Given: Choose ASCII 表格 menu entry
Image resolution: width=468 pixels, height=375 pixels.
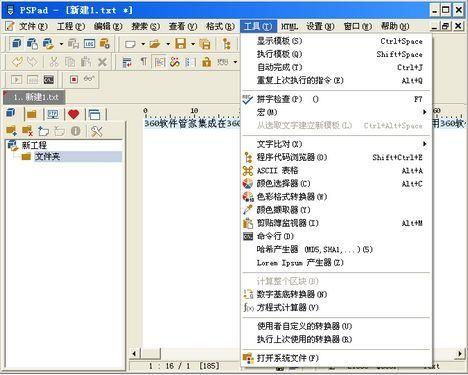Looking at the screenshot, I should [336, 171].
